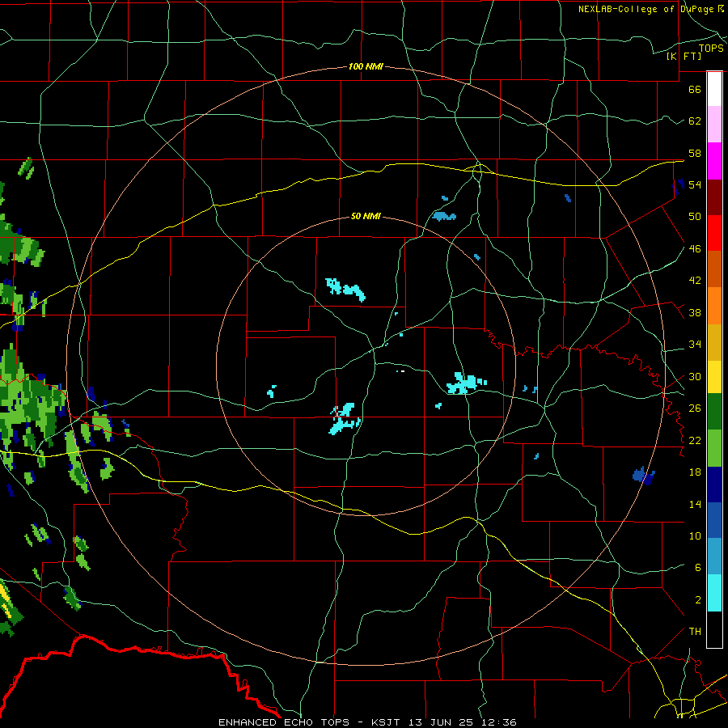Screen dimensions: 728x728
Task: Pick the dark green legend swatch
Action: 714,412
